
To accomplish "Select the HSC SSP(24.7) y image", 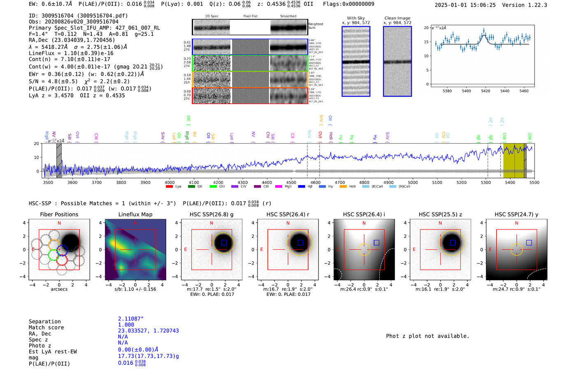I will (516, 250).
